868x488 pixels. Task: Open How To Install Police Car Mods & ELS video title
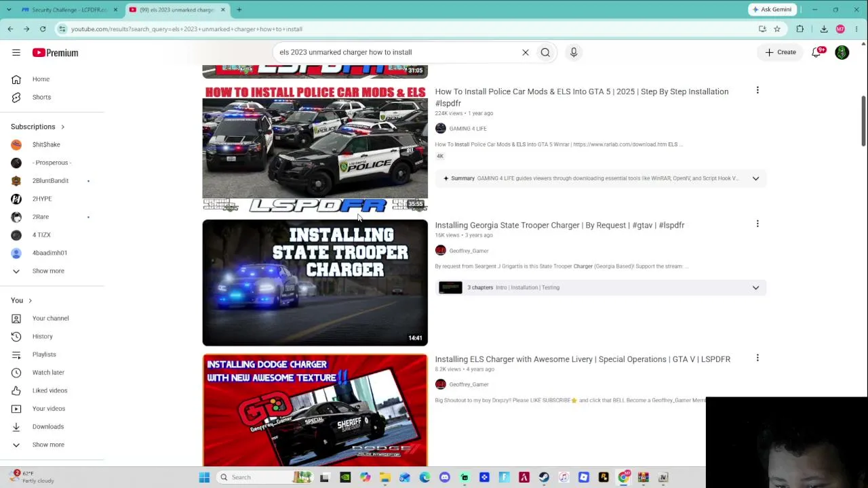coord(582,98)
